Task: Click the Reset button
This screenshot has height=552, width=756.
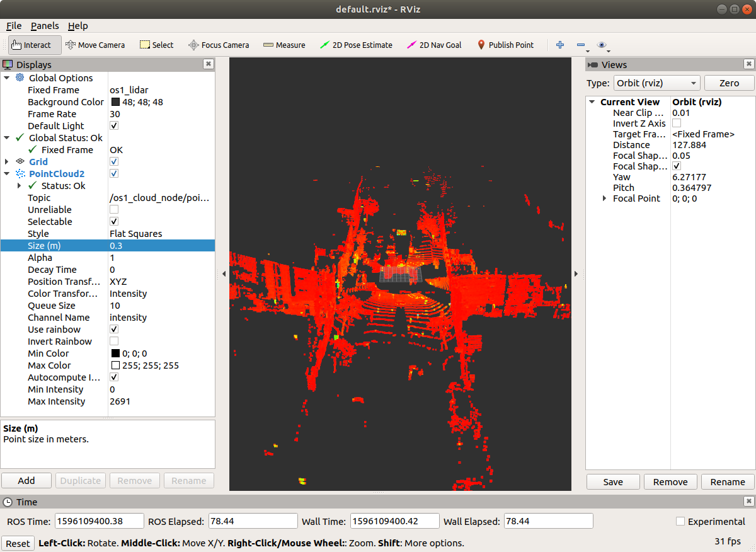Action: (x=18, y=543)
